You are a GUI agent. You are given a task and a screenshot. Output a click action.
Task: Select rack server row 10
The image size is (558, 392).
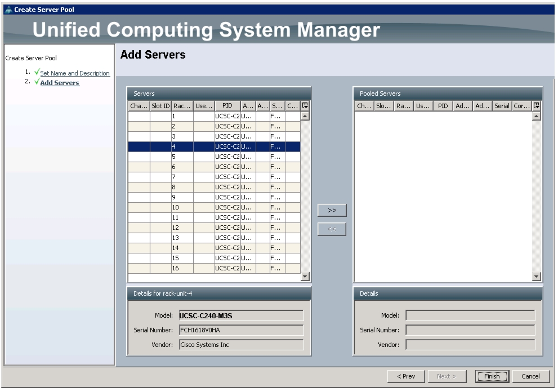(x=214, y=207)
